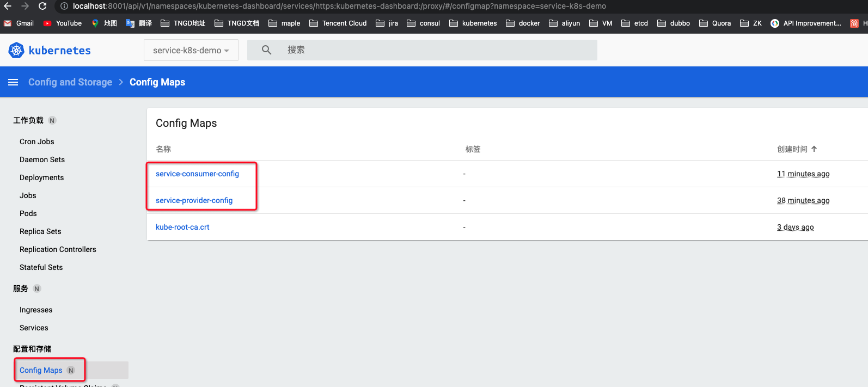Image resolution: width=868 pixels, height=387 pixels.
Task: Navigate to Pods
Action: [x=28, y=213]
